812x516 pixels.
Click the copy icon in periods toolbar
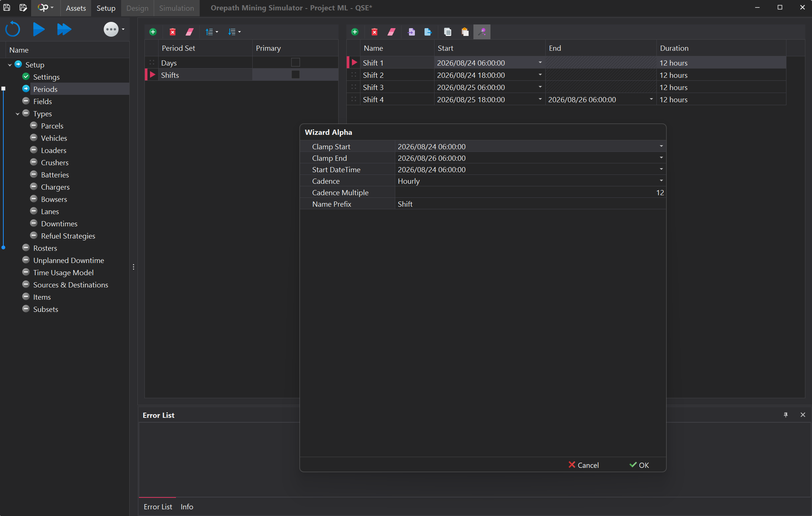coord(447,32)
